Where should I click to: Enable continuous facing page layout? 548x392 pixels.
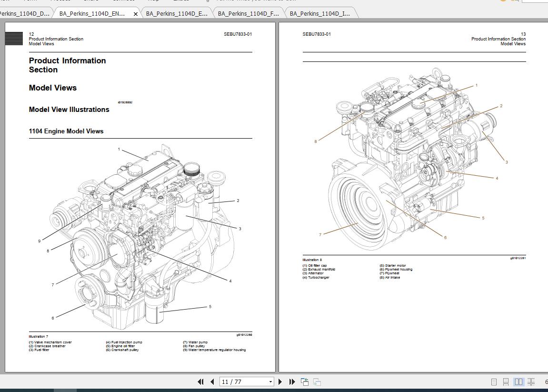pos(530,382)
